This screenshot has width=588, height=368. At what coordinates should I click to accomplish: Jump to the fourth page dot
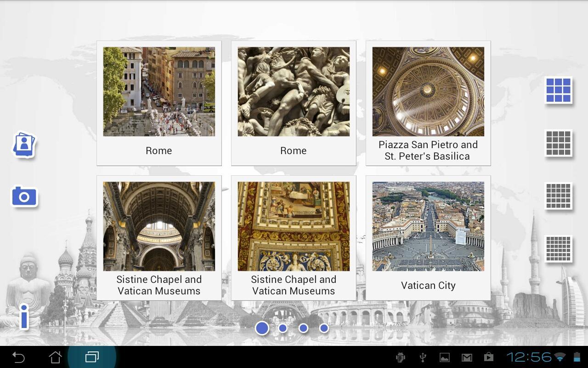click(324, 328)
